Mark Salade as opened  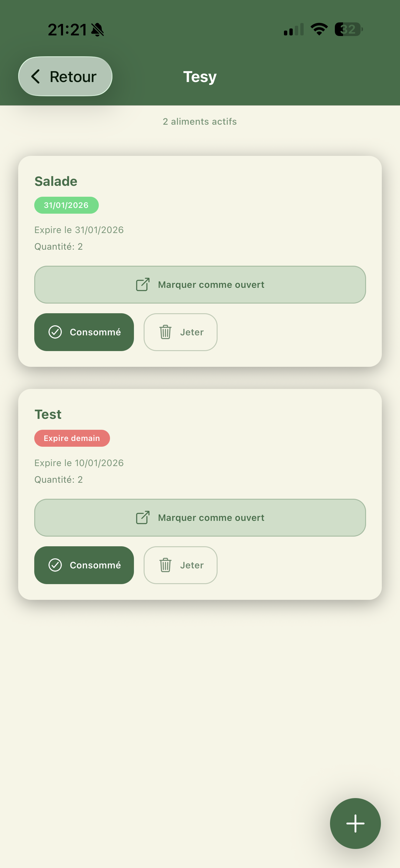point(211,285)
